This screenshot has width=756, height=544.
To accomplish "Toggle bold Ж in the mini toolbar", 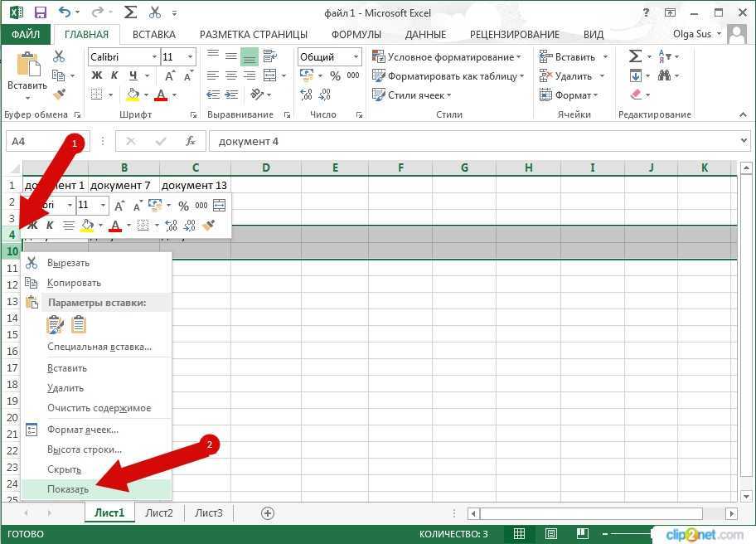I will 32,226.
